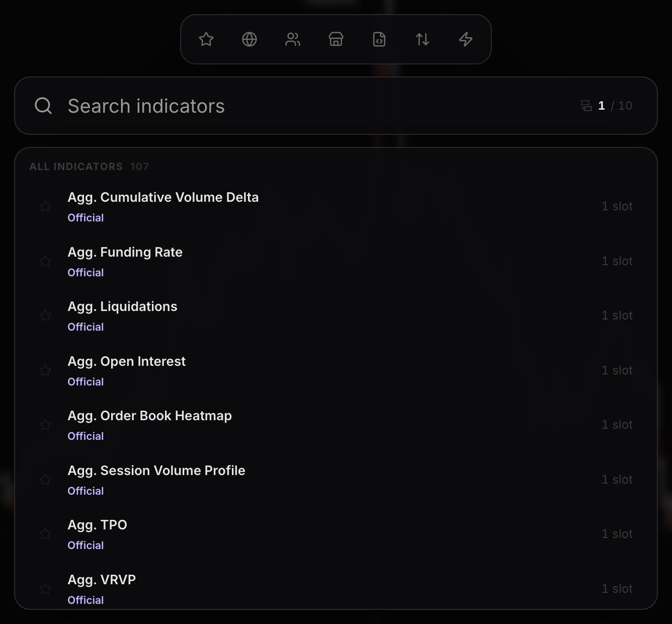Favorite Agg. Order Book Heatmap star
Screen dimensions: 672x624
tap(45, 425)
